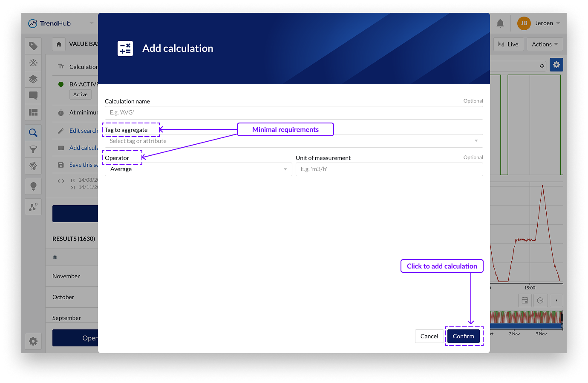Open chart settings with the blue gear
This screenshot has height=383, width=588.
click(x=556, y=65)
